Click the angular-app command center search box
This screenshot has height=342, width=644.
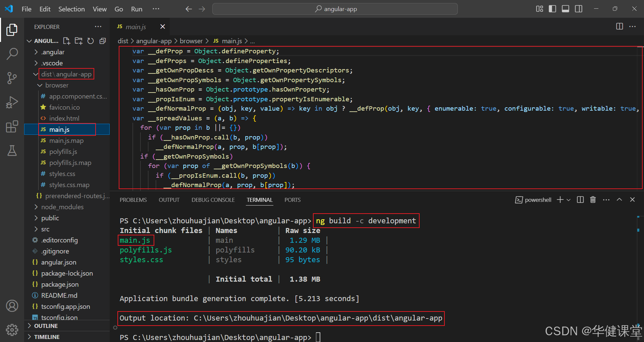click(335, 9)
